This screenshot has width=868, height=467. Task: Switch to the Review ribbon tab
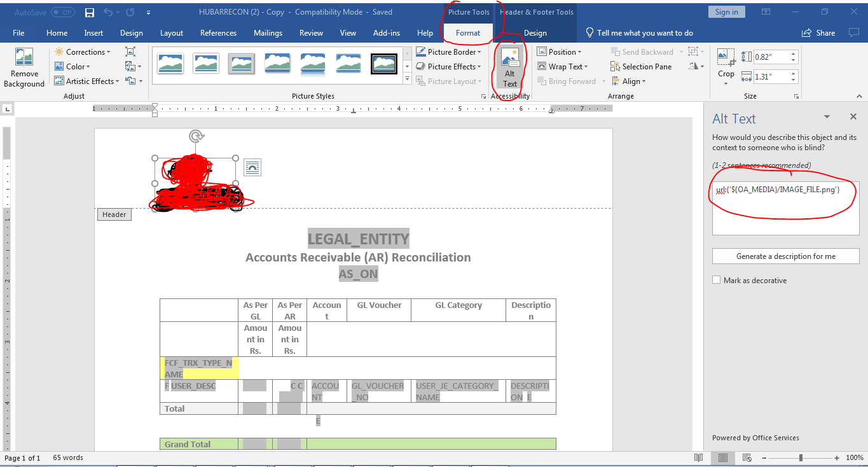(x=311, y=32)
